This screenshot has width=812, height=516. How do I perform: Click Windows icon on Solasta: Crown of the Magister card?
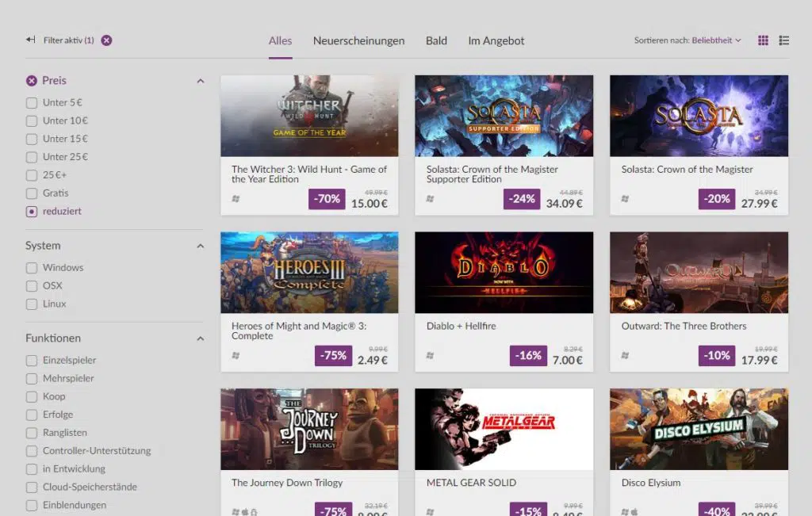[x=625, y=199]
